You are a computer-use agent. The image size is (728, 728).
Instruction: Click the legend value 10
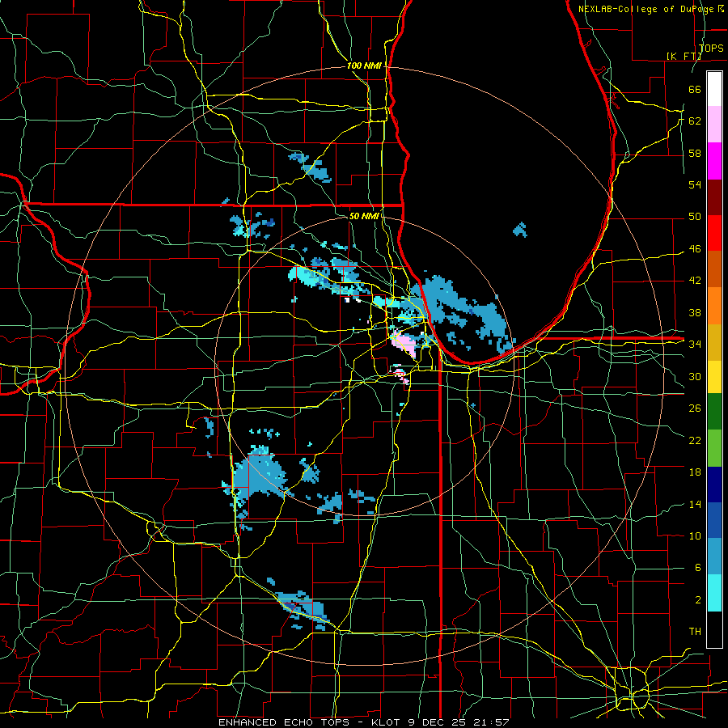pos(695,535)
